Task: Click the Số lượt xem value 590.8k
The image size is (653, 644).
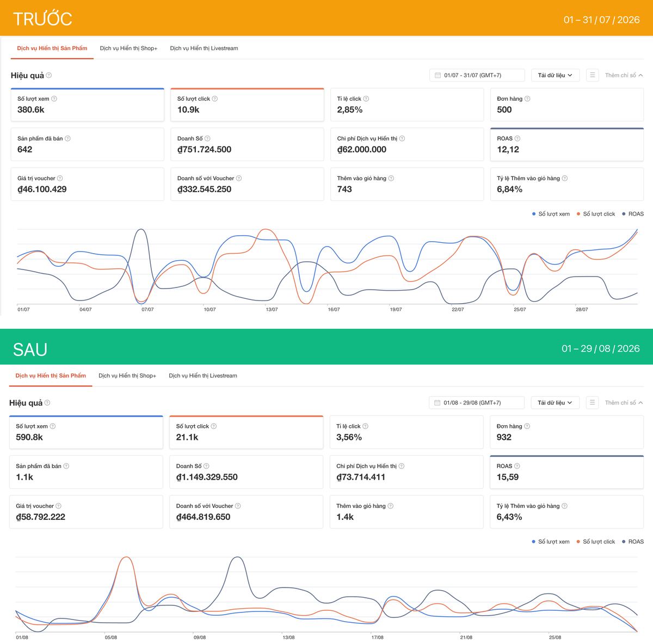Action: pyautogui.click(x=29, y=437)
